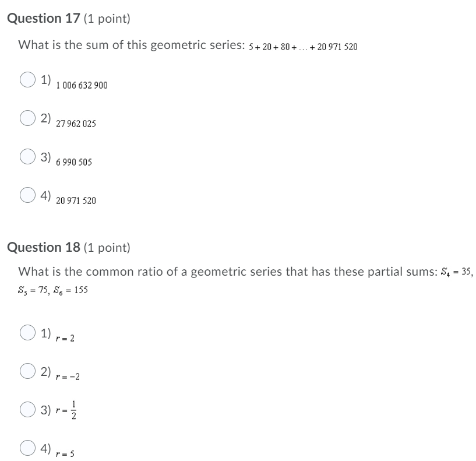Image resolution: width=476 pixels, height=461 pixels.
Task: Choose r = -2 for Question 18
Action: pos(27,371)
